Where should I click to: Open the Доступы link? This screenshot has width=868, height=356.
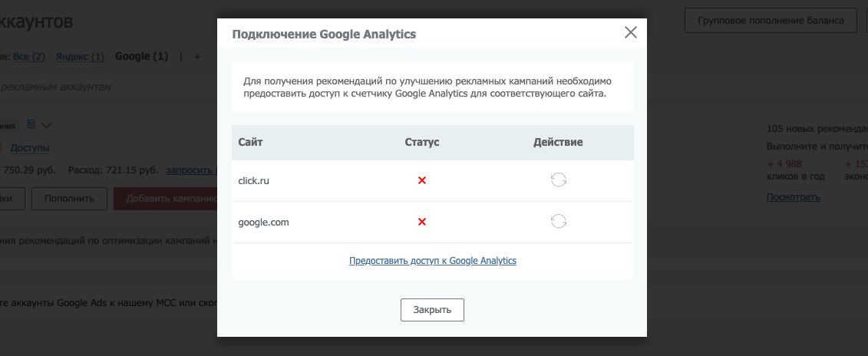[30, 148]
